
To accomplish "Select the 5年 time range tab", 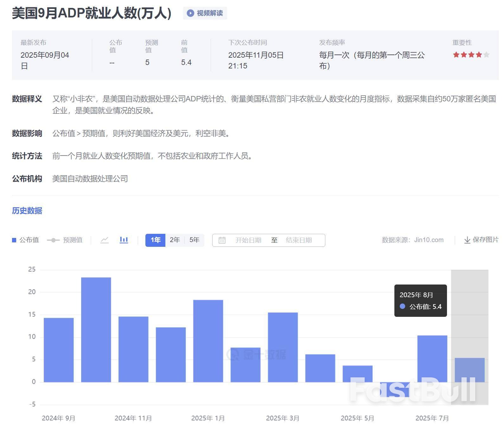I will 194,240.
